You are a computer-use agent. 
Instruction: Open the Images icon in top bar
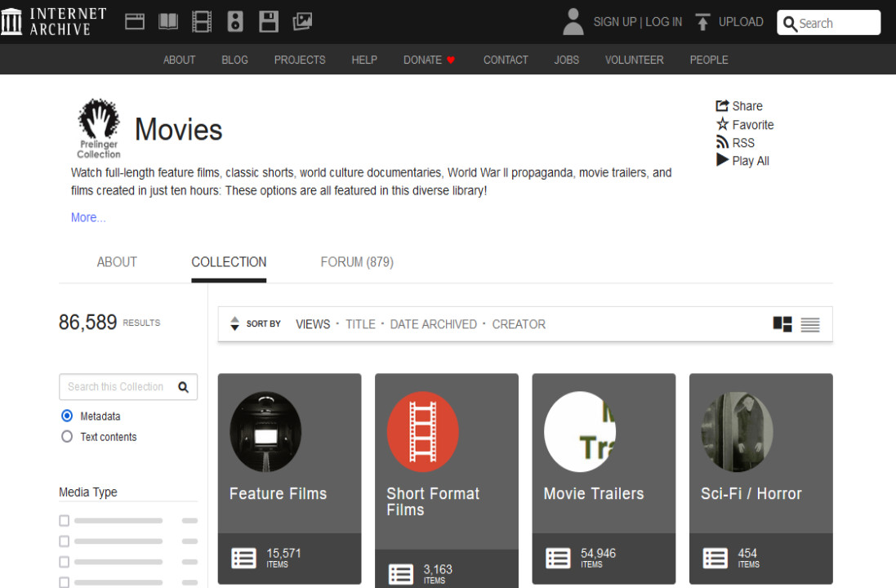click(302, 22)
